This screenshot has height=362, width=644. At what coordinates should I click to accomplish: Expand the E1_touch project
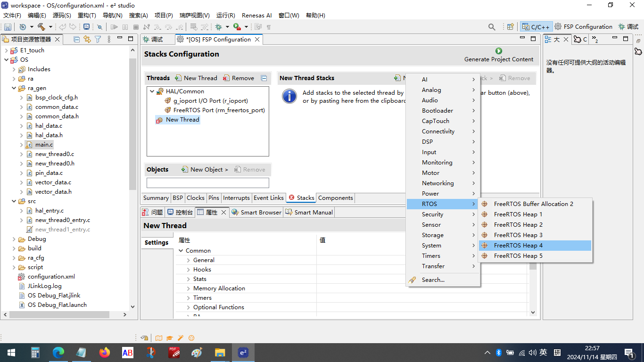6,50
